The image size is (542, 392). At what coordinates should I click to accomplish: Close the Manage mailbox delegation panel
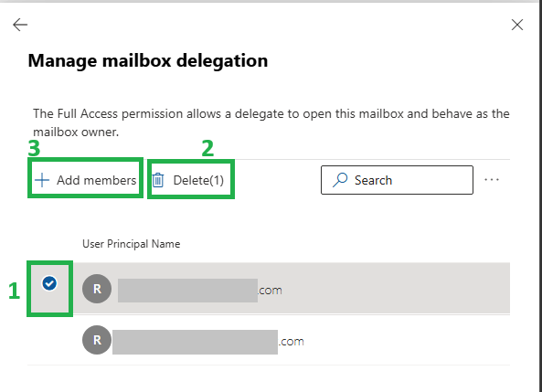pyautogui.click(x=517, y=25)
